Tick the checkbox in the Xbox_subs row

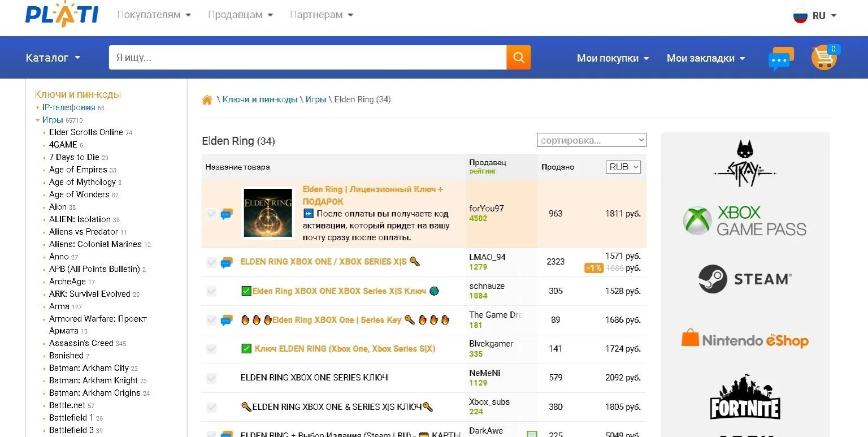pos(211,407)
